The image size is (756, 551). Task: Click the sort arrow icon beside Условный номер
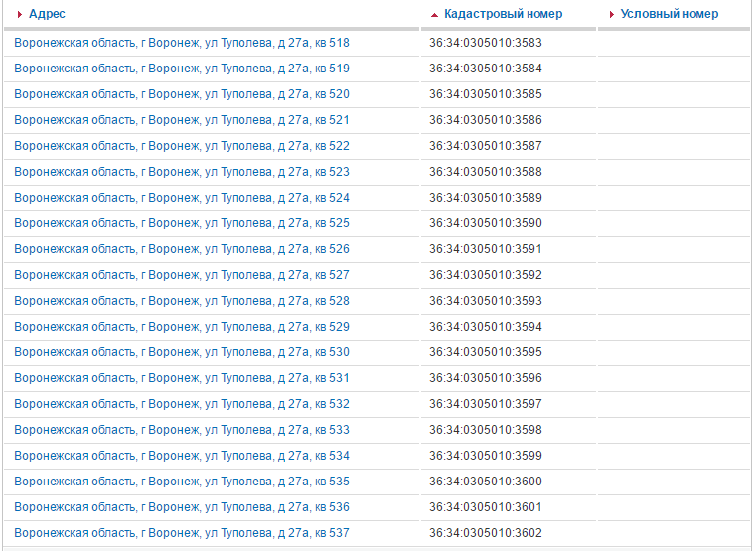612,15
